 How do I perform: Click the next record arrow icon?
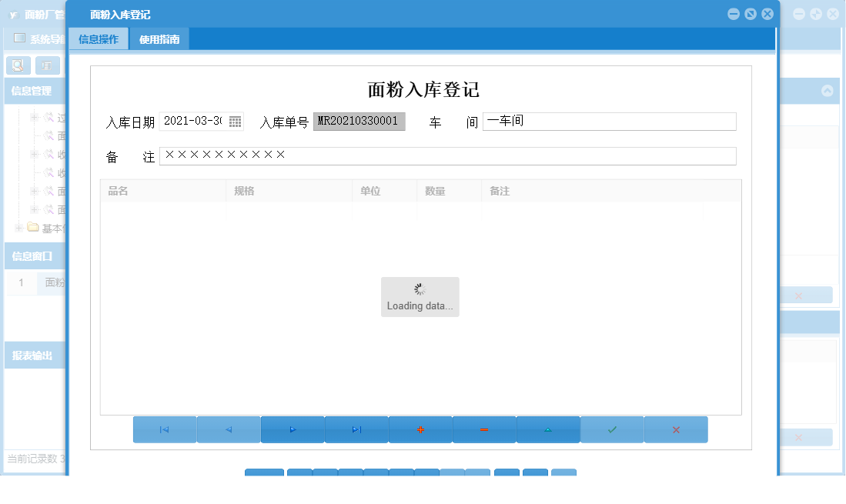click(x=293, y=429)
